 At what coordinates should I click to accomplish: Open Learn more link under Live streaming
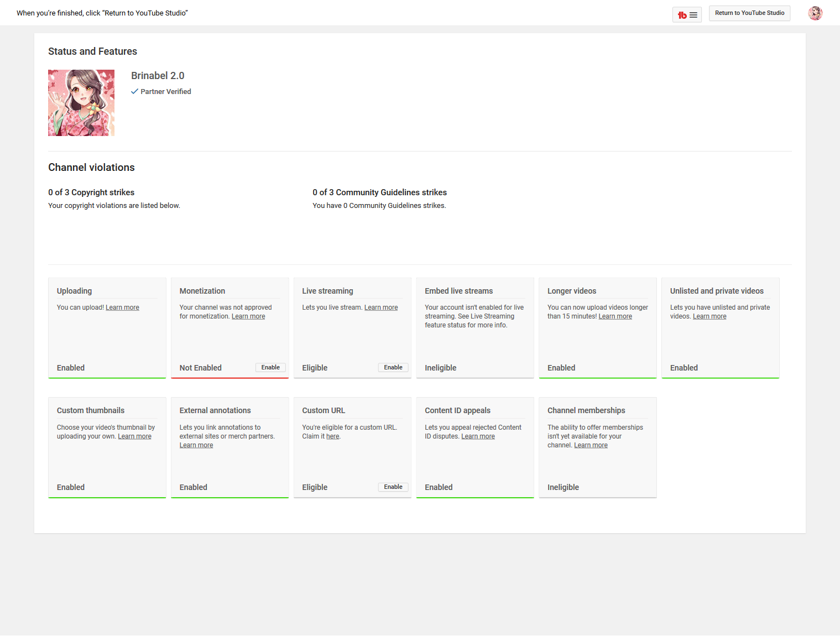coord(381,307)
